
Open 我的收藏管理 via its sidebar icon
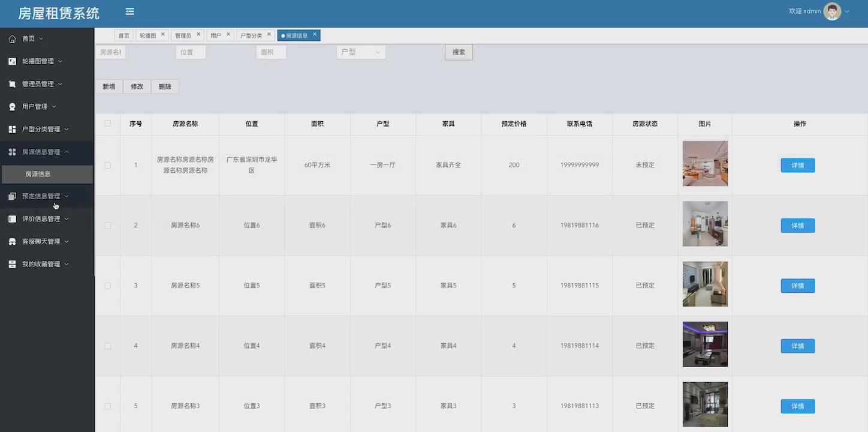(12, 263)
